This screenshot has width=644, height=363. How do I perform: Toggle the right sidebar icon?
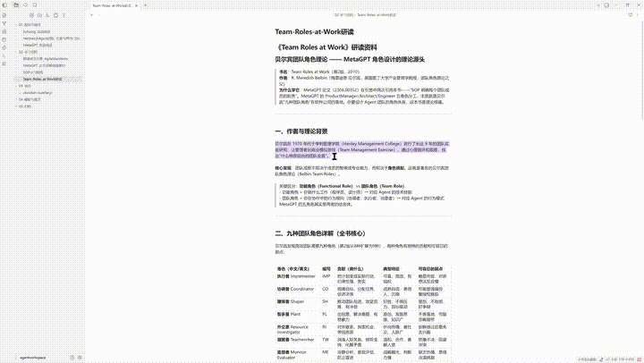pos(606,5)
